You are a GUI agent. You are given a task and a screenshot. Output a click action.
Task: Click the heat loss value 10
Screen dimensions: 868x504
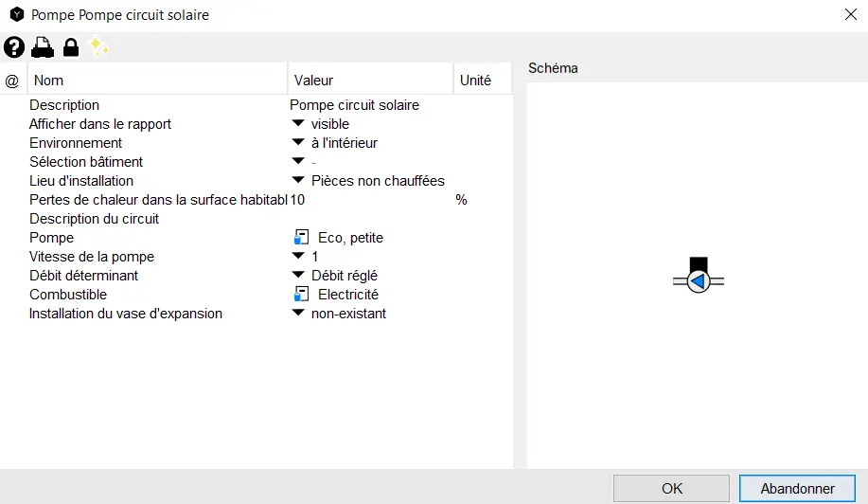(x=297, y=200)
